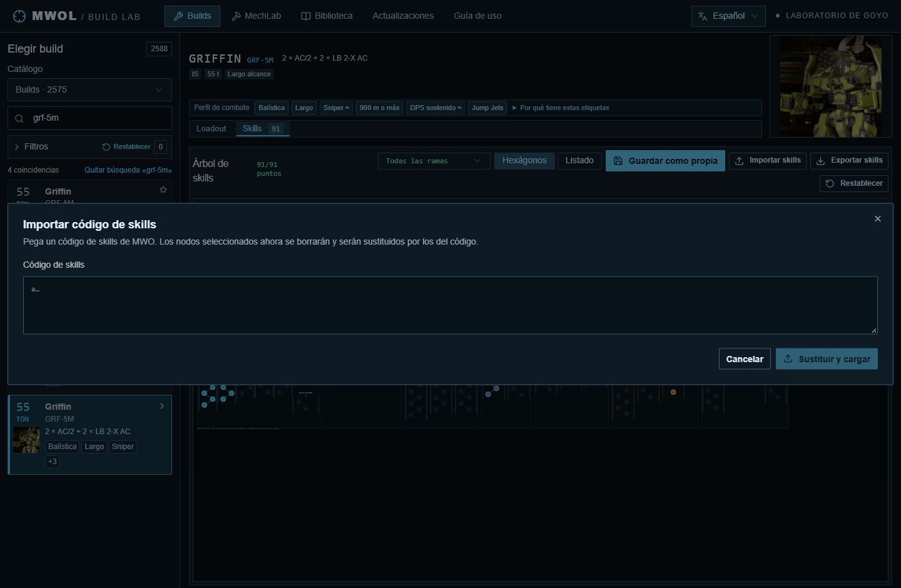Click the translate icon in language selector
Image resolution: width=901 pixels, height=588 pixels.
[703, 16]
